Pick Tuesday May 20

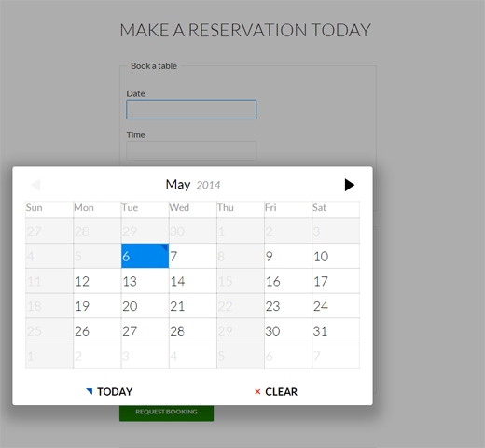coord(145,306)
